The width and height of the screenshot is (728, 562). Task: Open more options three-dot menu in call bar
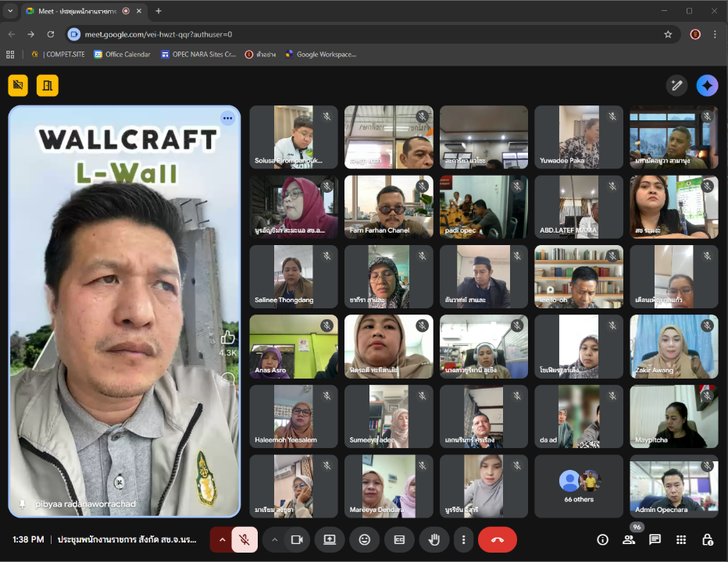point(464,539)
